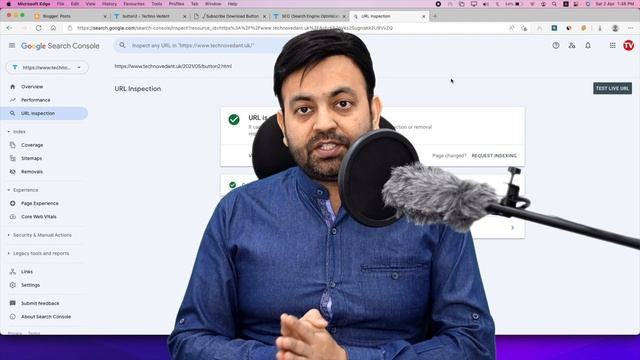Switch to the Subscribe Download Button tab
640x360 pixels.
[x=229, y=16]
